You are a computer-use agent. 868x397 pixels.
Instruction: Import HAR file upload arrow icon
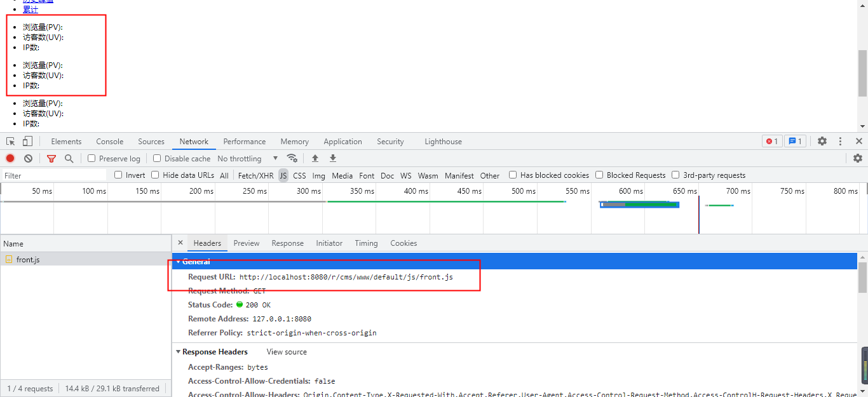[x=315, y=159]
